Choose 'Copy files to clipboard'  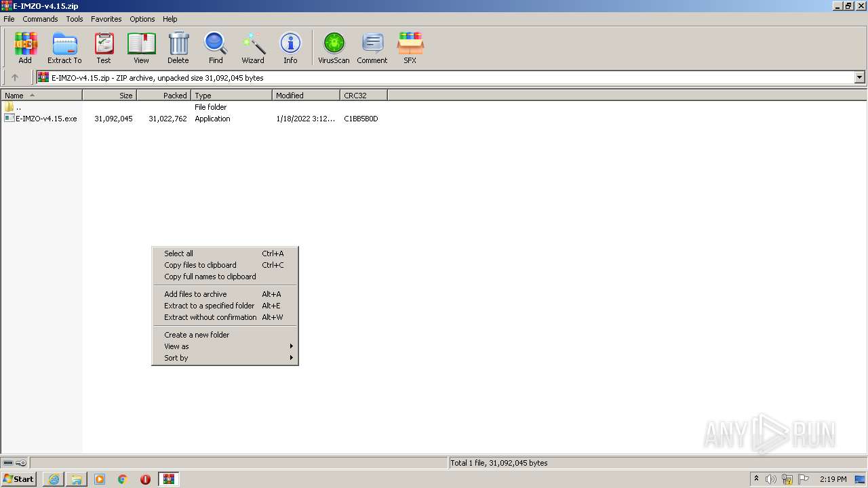[x=225, y=265]
